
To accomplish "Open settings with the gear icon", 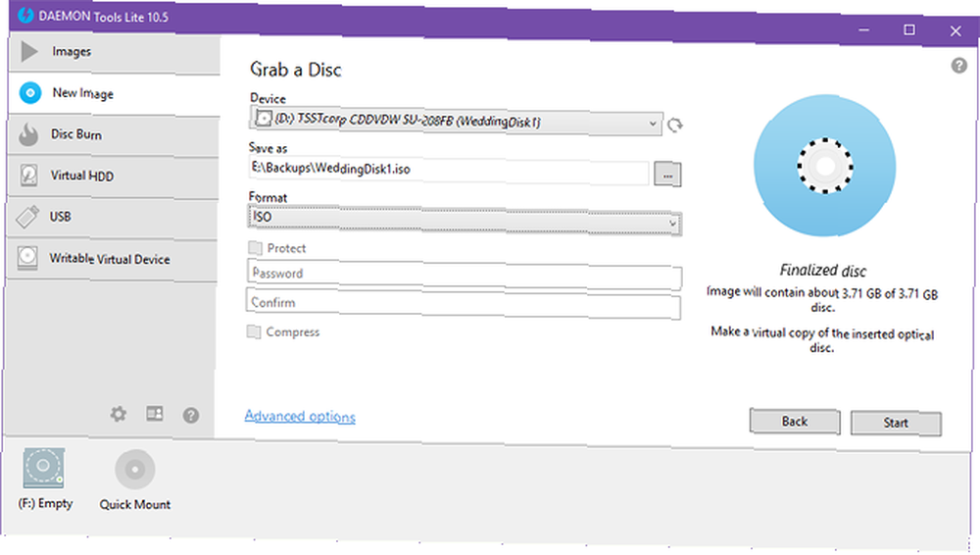I will coord(119,414).
